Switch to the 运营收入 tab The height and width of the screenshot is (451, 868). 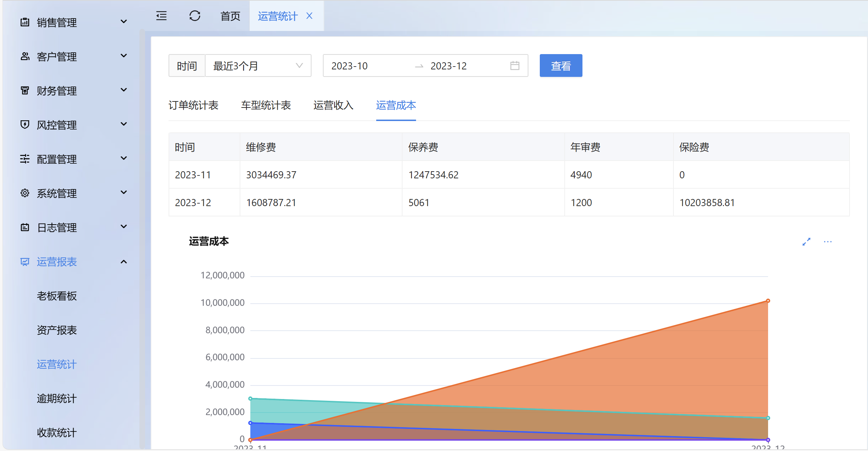click(x=333, y=105)
